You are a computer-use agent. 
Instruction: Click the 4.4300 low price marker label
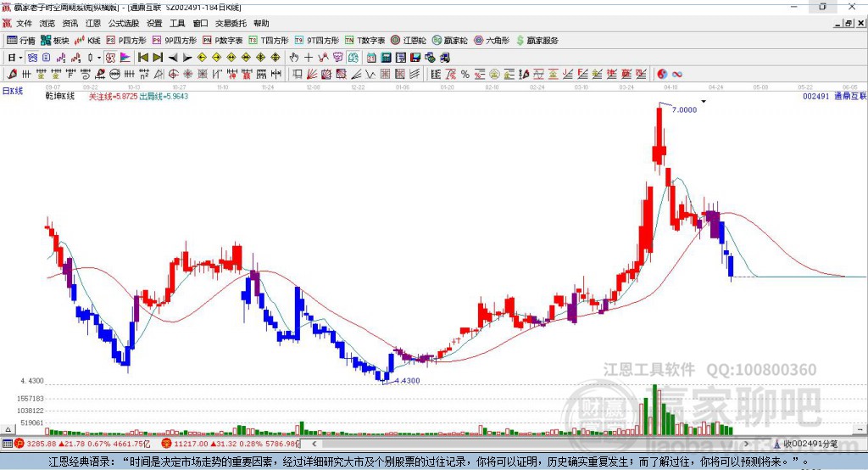click(x=408, y=381)
